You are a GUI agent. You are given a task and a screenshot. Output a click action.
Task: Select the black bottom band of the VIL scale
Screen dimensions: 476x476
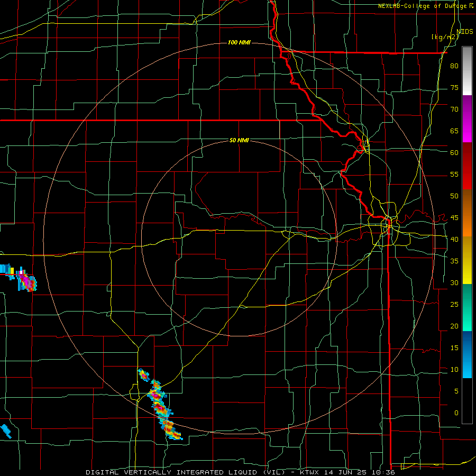point(467,401)
